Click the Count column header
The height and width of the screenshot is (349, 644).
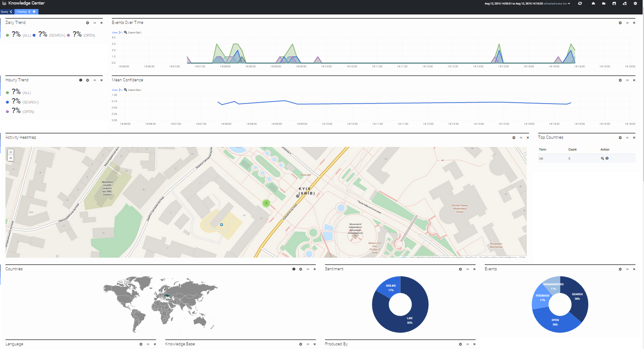pyautogui.click(x=572, y=149)
